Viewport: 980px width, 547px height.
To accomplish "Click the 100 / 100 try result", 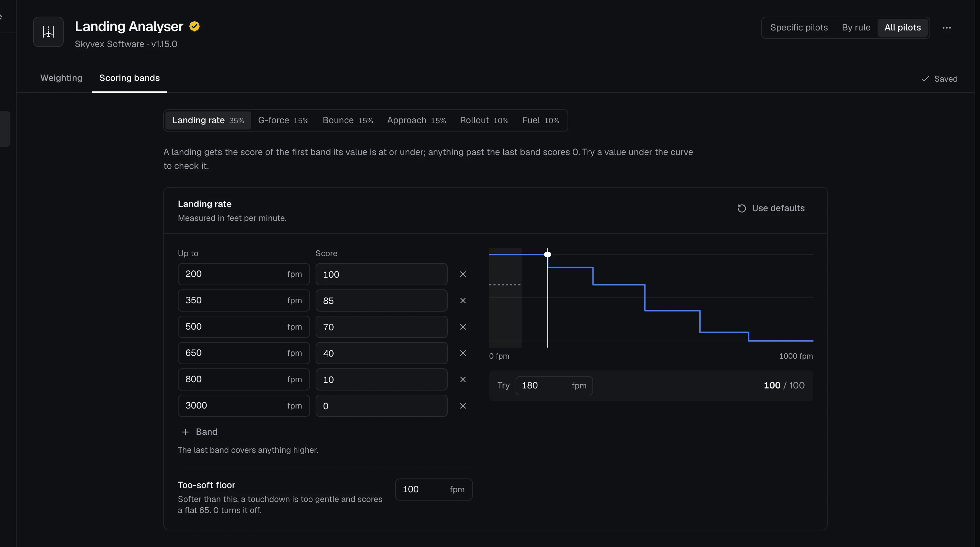I will click(x=784, y=385).
